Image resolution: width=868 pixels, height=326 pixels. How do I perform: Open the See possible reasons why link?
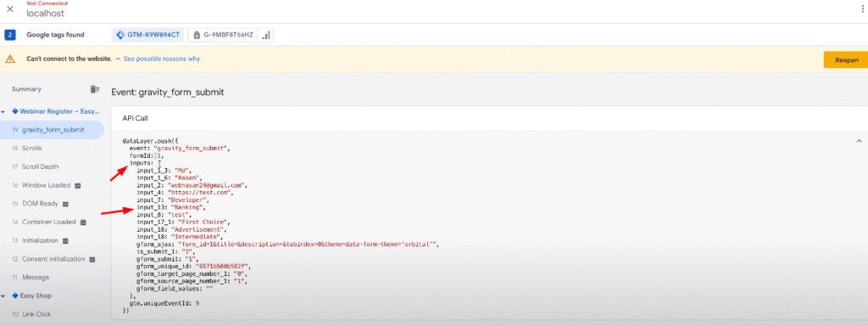click(162, 59)
